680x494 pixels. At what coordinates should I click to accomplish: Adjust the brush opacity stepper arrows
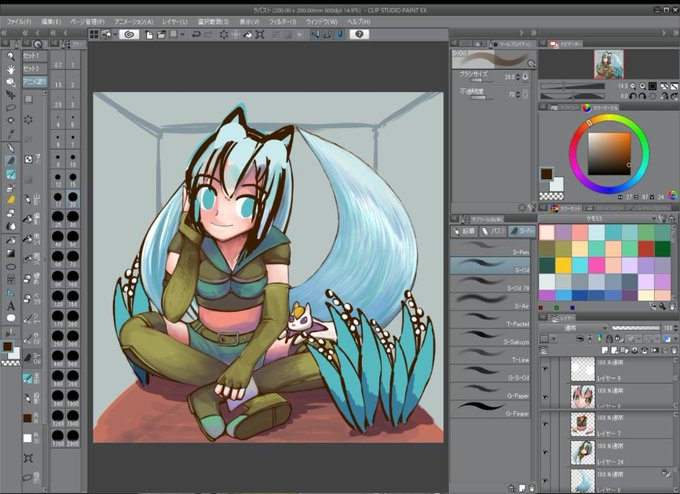[x=517, y=94]
